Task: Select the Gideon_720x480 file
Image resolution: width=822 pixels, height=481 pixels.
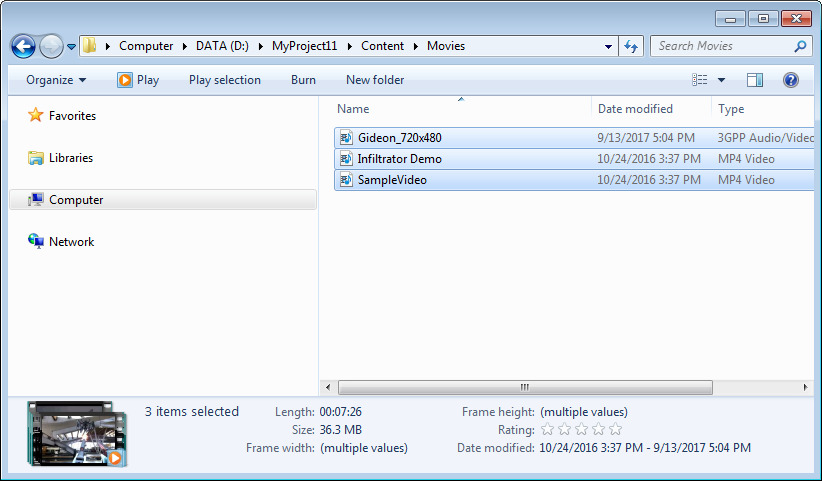Action: [399, 138]
